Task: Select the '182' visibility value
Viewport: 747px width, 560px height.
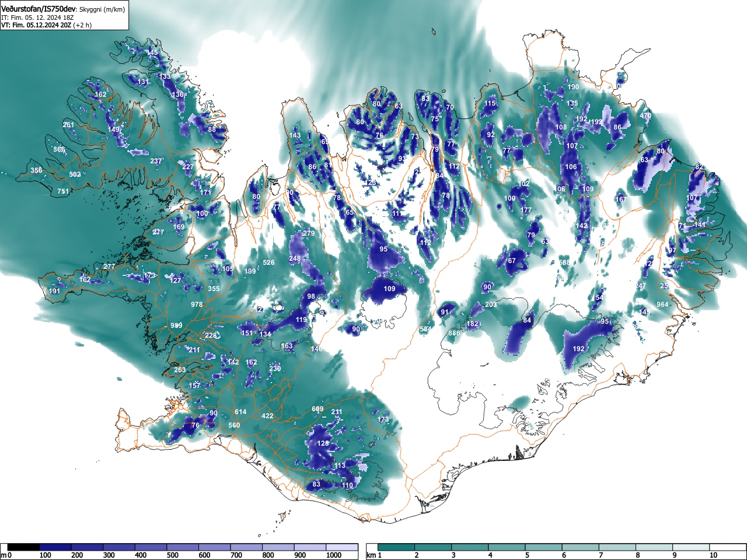Action: click(x=473, y=324)
